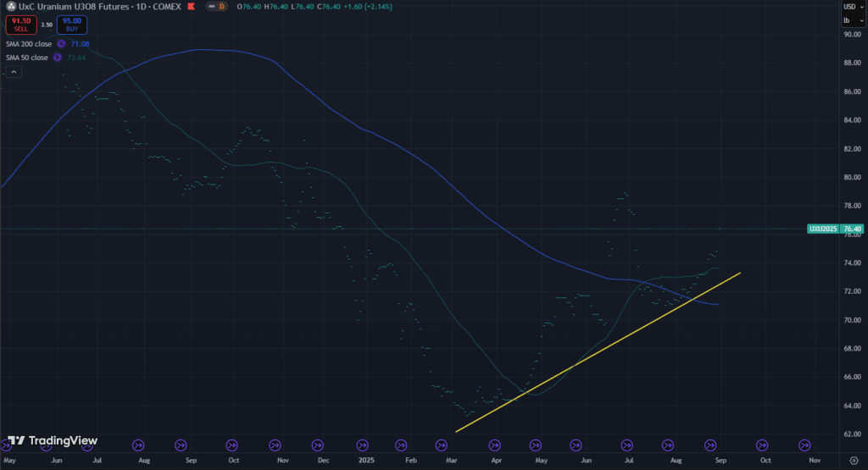Open the lb unit dropdown
Image resolution: width=868 pixels, height=470 pixels.
(x=849, y=19)
